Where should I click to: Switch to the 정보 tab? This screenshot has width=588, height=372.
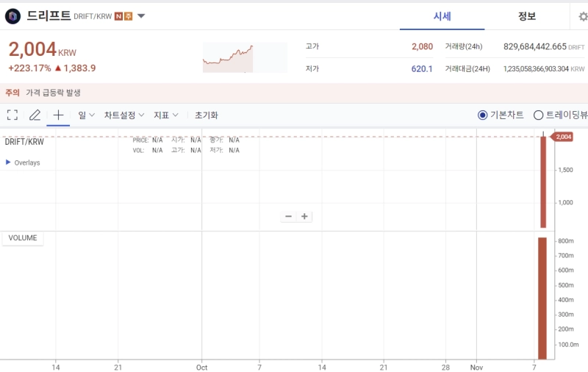526,16
